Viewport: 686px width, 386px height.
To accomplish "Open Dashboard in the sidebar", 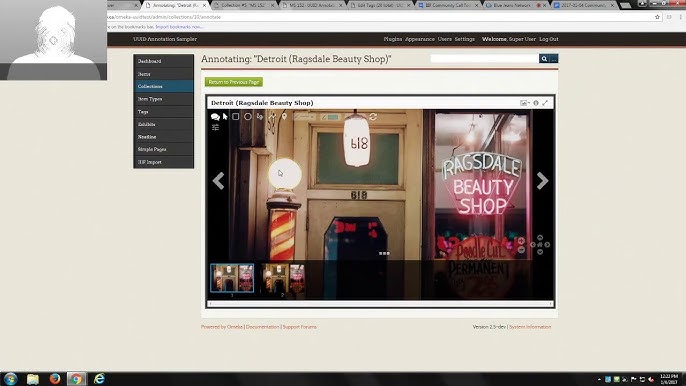I will (163, 61).
